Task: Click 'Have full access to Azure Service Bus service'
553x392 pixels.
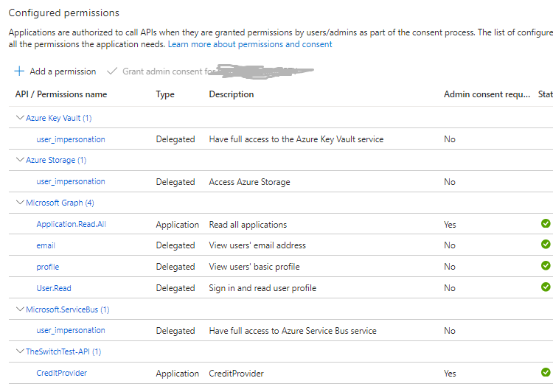Action: (x=293, y=331)
